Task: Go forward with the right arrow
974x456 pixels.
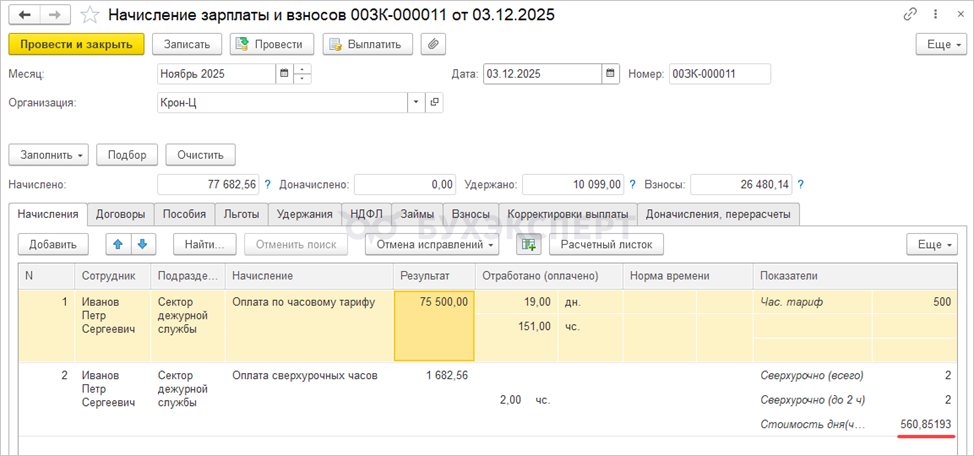Action: click(53, 14)
